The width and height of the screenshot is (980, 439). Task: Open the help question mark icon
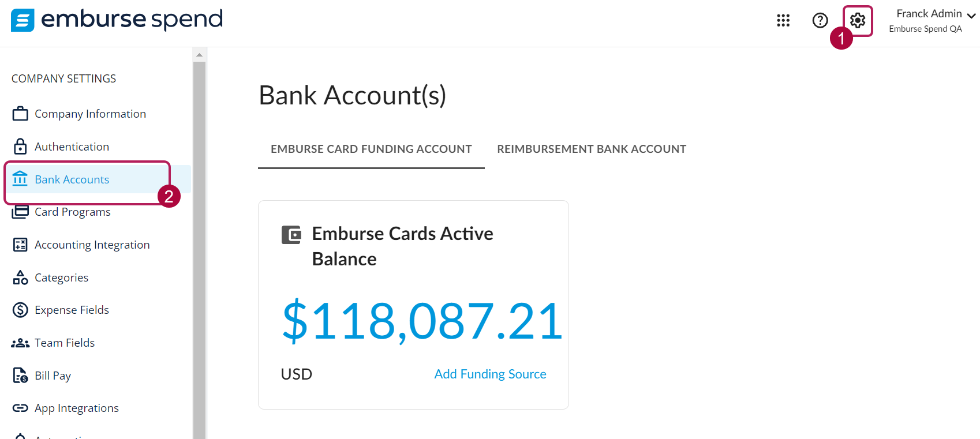click(820, 20)
